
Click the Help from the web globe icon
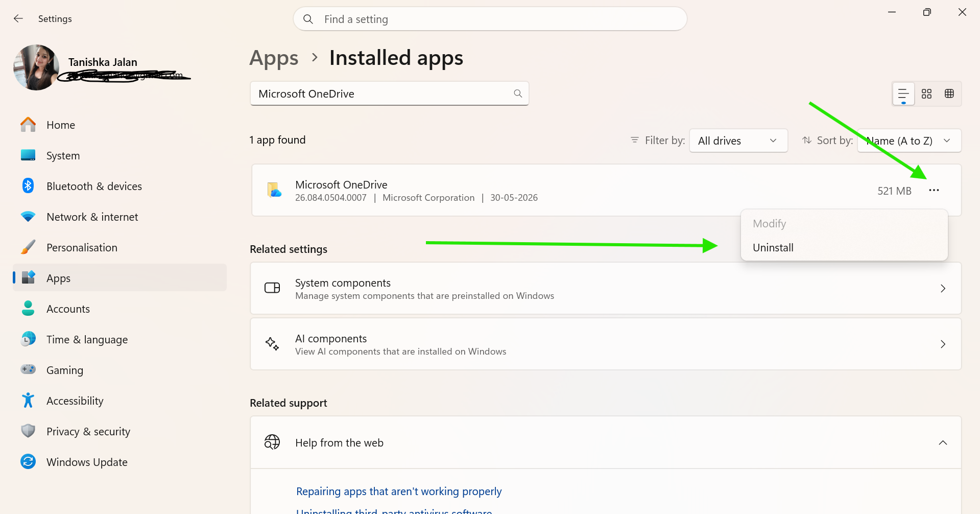pyautogui.click(x=272, y=442)
